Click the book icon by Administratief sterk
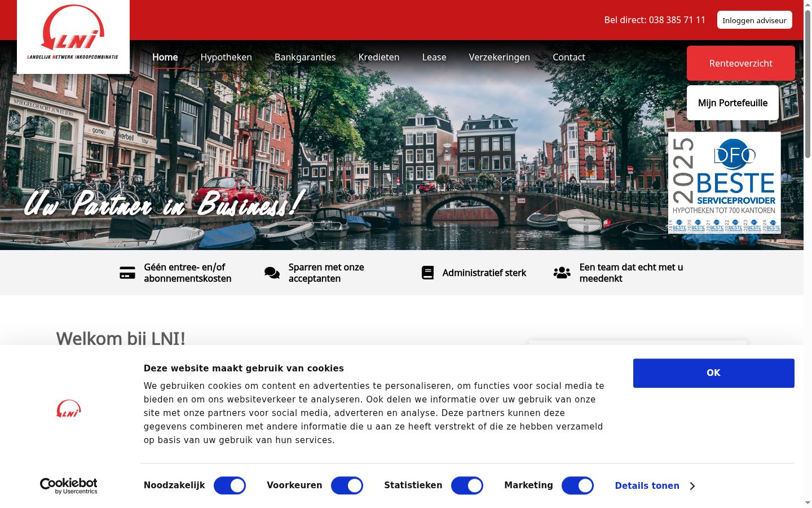 (x=428, y=273)
